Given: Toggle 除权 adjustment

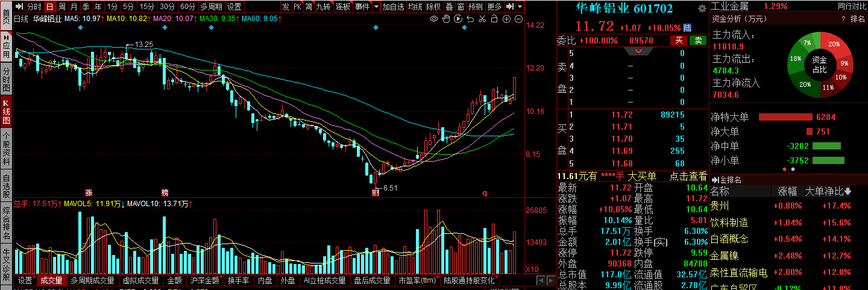Looking at the screenshot, I should click(x=433, y=7).
